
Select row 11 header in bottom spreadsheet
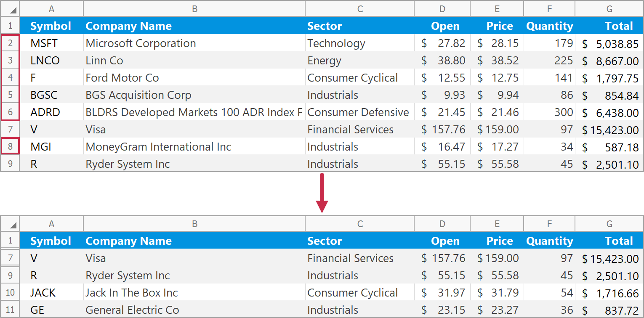11,310
